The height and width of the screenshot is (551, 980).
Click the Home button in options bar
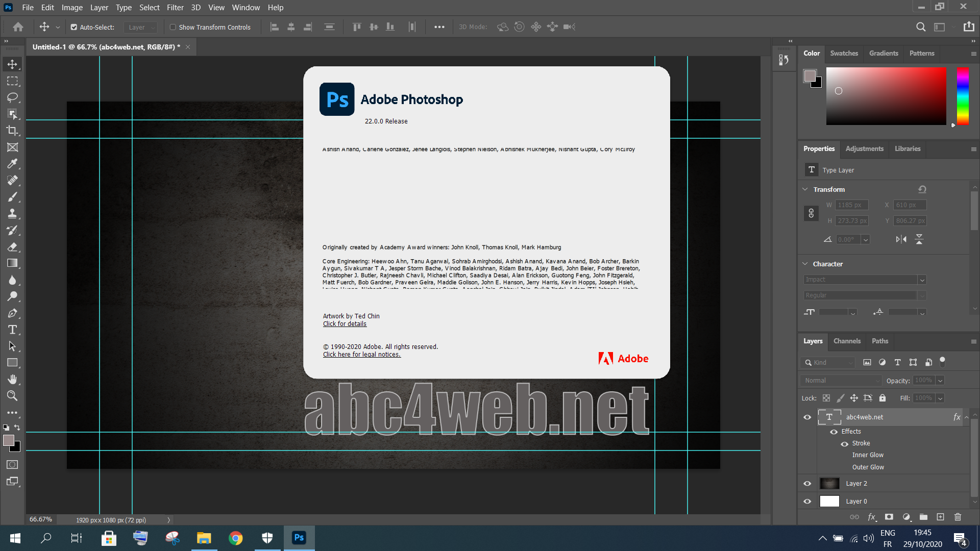click(x=18, y=27)
